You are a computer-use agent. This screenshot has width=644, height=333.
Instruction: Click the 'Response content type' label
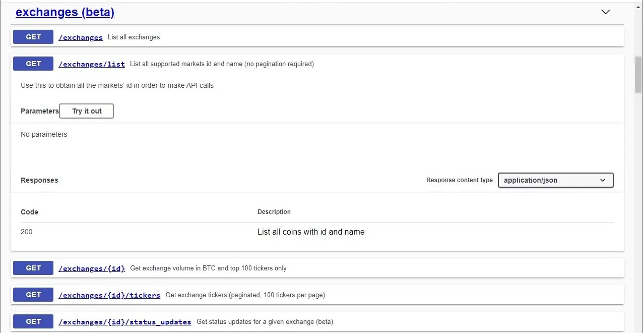[460, 180]
